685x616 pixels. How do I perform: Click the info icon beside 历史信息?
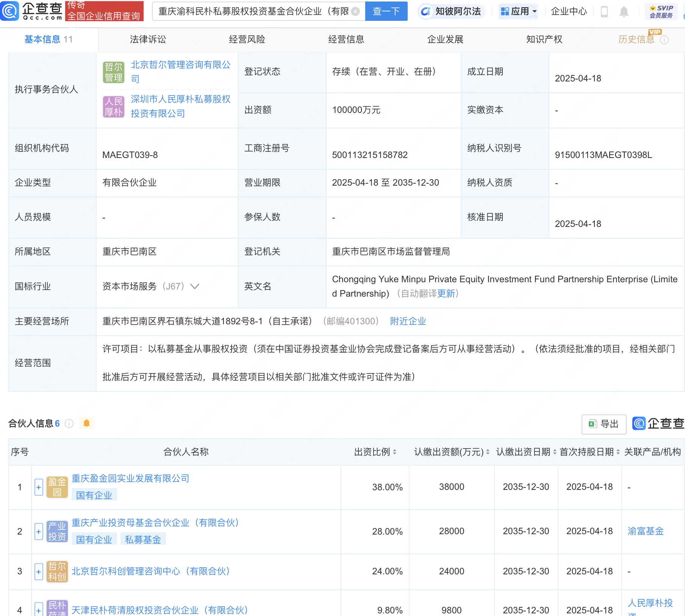pos(664,40)
